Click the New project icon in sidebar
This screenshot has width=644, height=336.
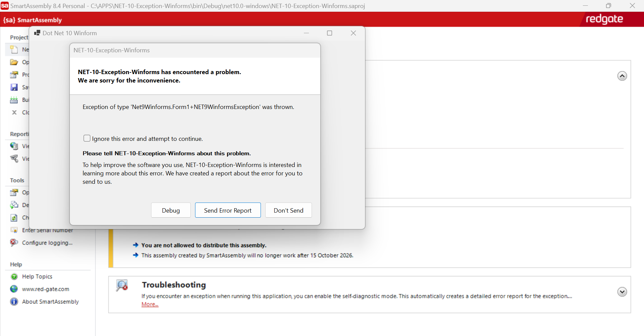pyautogui.click(x=14, y=50)
